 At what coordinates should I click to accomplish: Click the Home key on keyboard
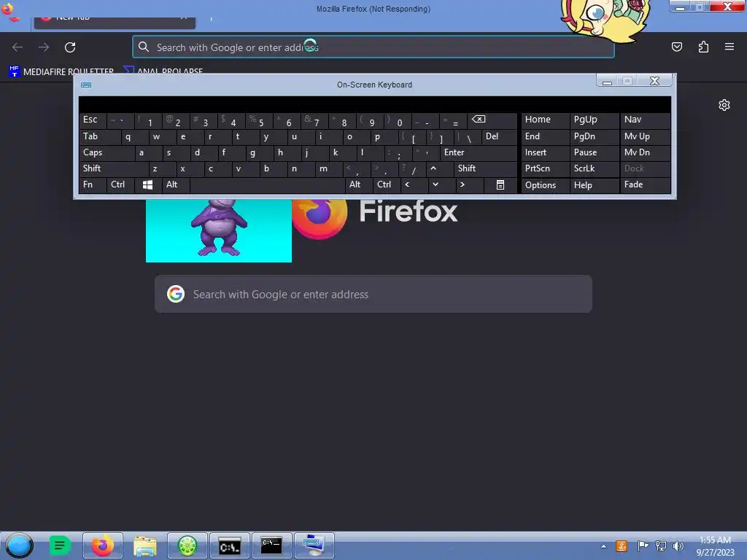tap(545, 120)
